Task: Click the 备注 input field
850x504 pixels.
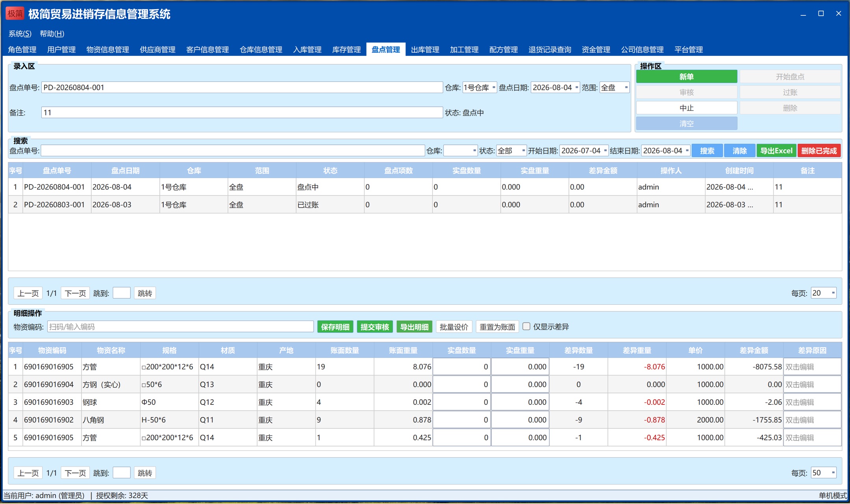Action: pyautogui.click(x=242, y=113)
